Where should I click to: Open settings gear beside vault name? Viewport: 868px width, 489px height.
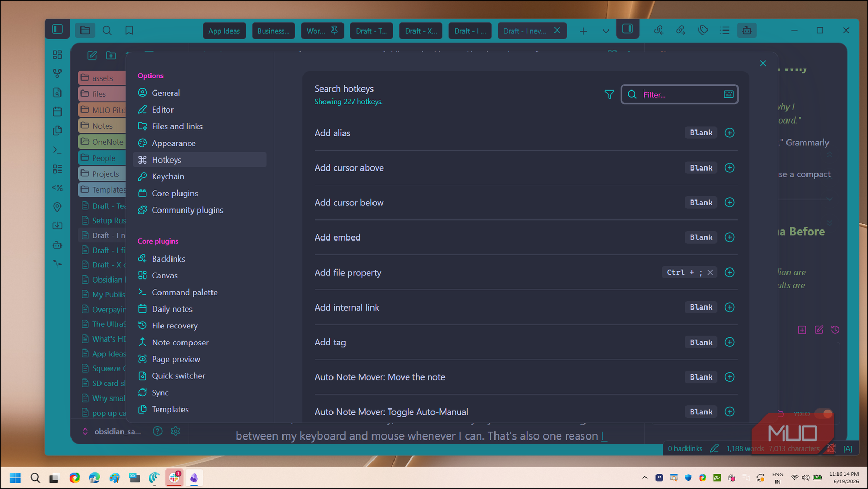[x=176, y=431]
